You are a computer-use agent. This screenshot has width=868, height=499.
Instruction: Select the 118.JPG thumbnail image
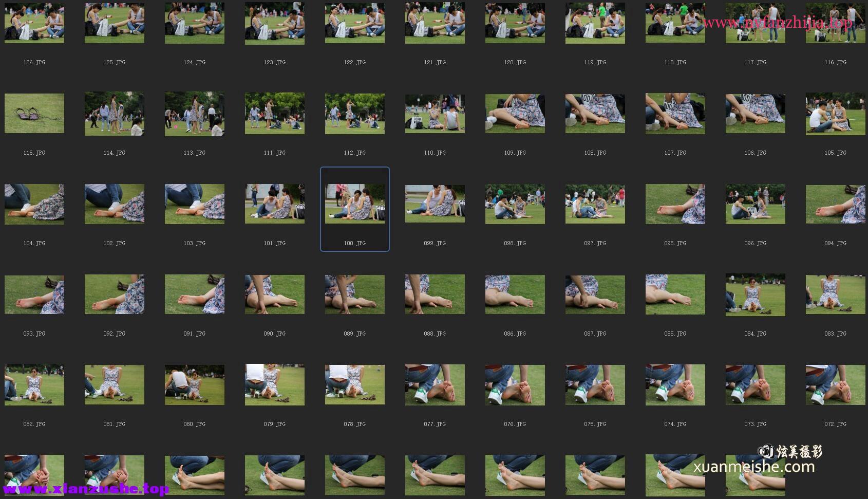tap(675, 23)
